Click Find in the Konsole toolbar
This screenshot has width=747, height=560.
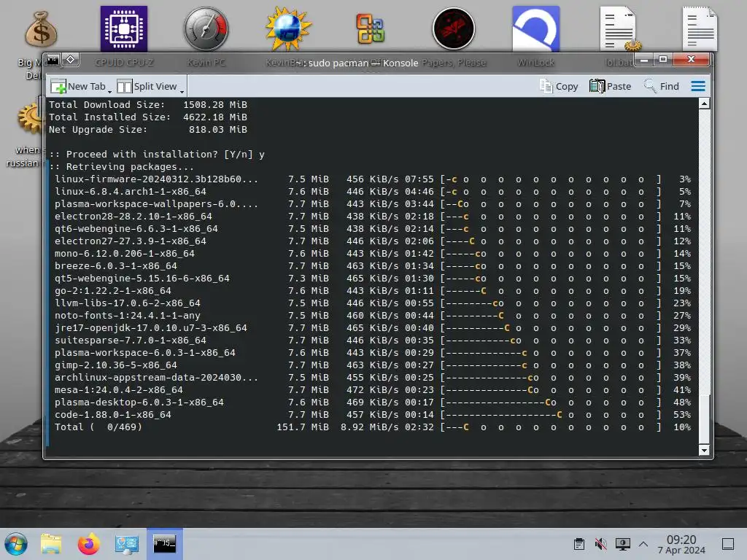click(661, 86)
